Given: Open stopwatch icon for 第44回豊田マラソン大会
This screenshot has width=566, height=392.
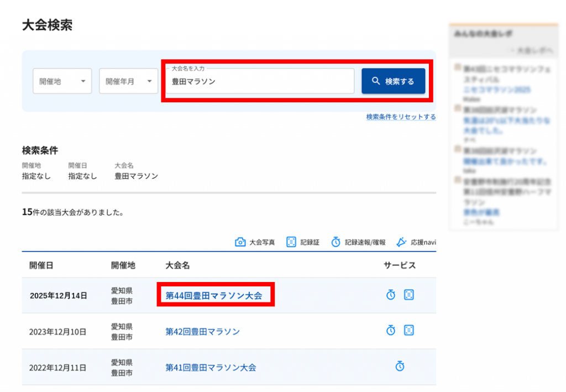Looking at the screenshot, I should (x=391, y=295).
